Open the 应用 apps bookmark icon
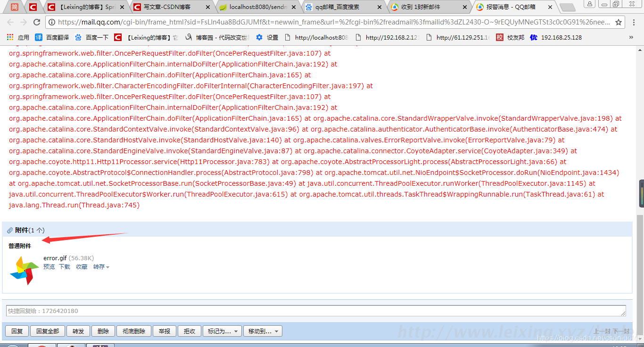This screenshot has height=347, width=644. click(x=10, y=37)
